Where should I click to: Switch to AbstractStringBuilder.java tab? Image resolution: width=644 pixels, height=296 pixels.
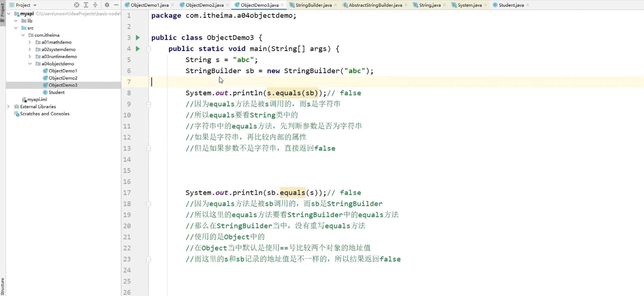(x=375, y=5)
